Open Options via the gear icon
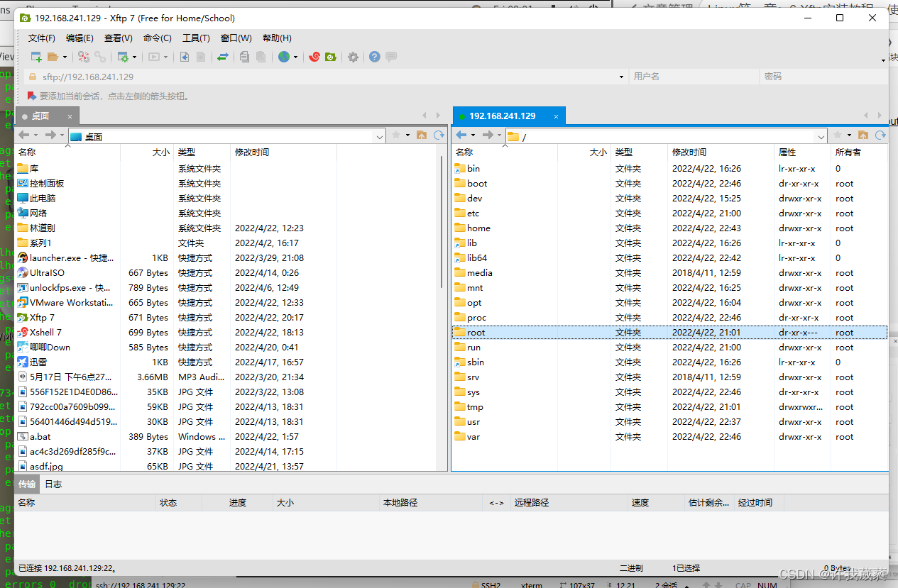 (x=353, y=57)
